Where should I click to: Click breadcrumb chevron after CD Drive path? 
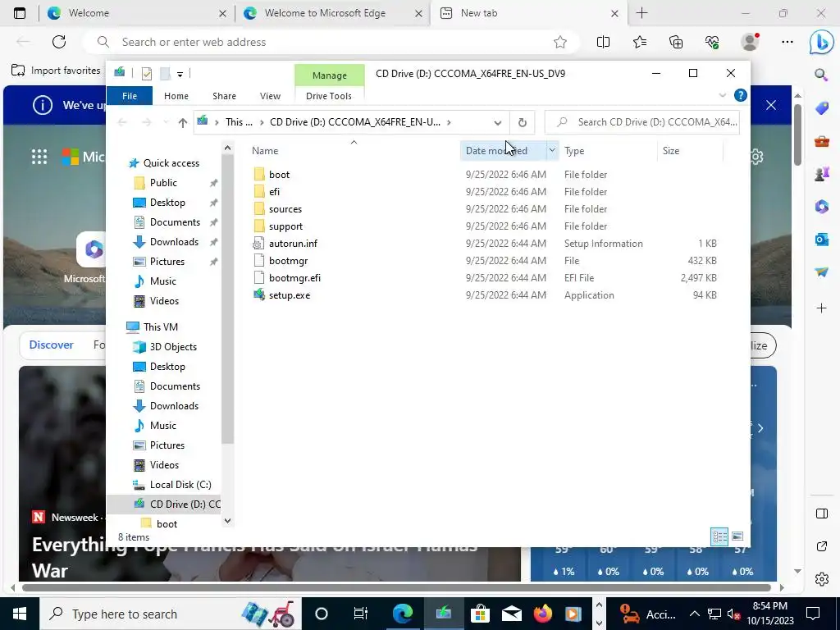pos(449,122)
